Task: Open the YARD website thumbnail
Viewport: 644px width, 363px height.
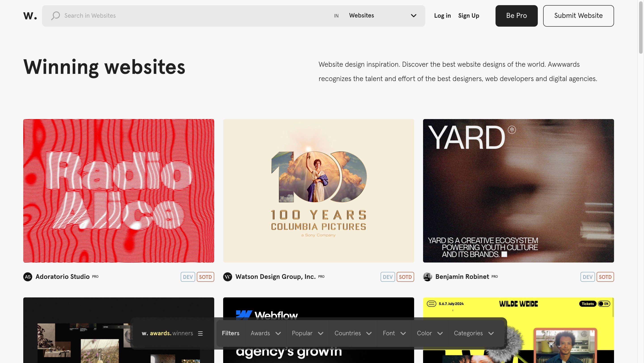Action: point(518,191)
